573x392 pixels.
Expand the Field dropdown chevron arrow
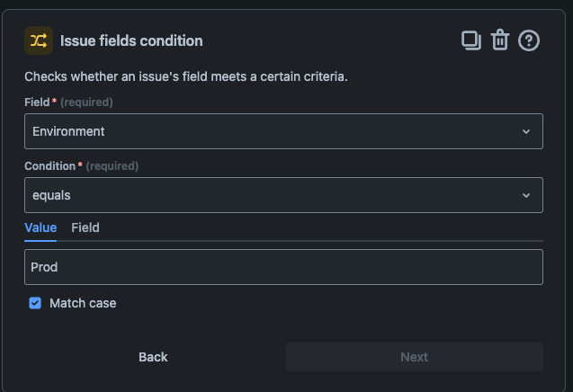click(526, 131)
